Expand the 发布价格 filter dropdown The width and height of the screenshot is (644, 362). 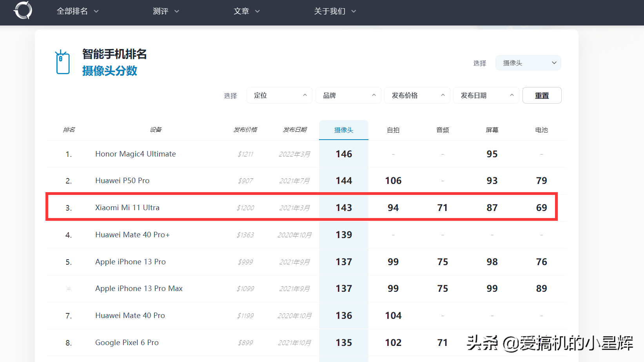[x=417, y=95]
